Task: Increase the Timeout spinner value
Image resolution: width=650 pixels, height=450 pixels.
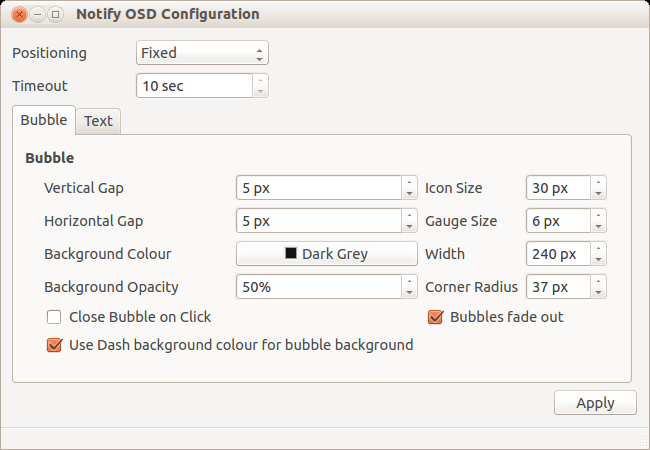Action: [260, 80]
